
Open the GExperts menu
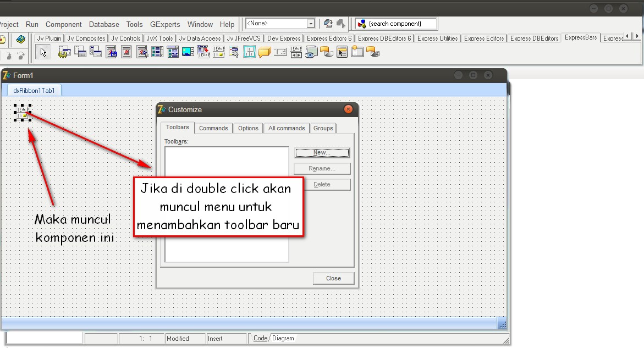pos(164,24)
